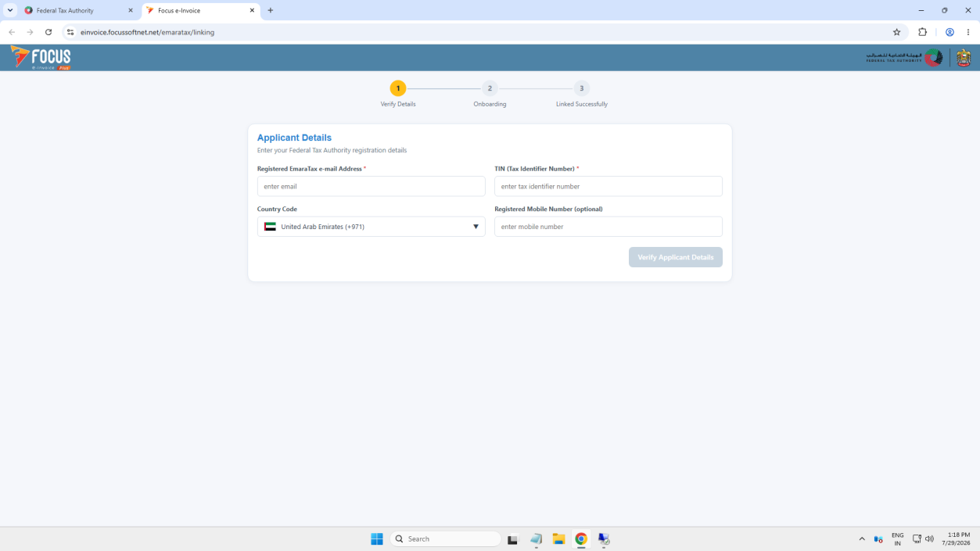This screenshot has height=551, width=980.
Task: Open the volume control in system tray
Action: [x=929, y=538]
